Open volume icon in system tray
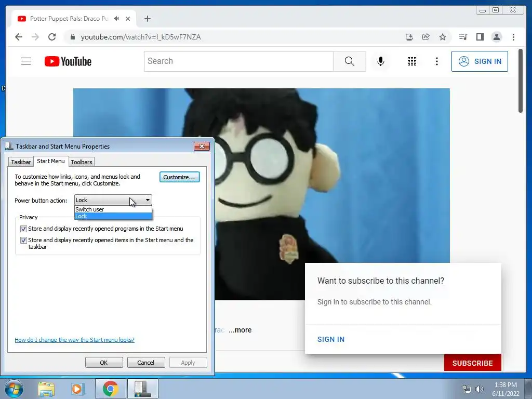Screen dimensions: 532x399 tap(480, 389)
